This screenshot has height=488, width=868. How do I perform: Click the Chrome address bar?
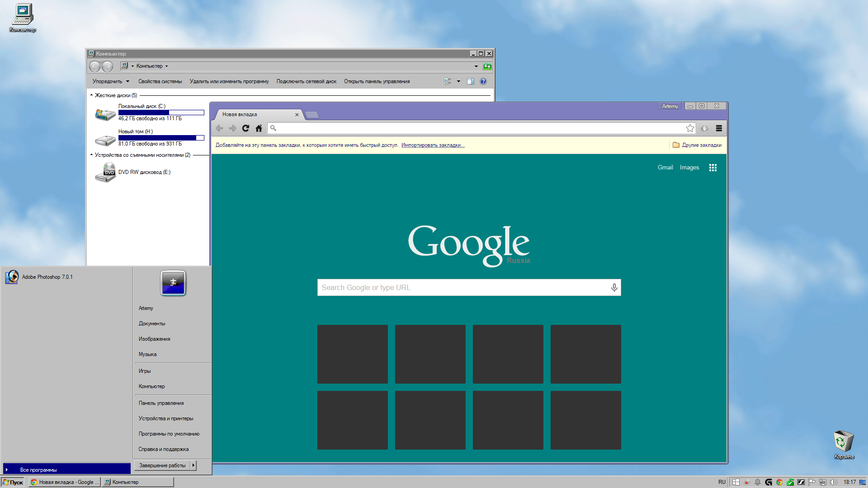pyautogui.click(x=482, y=128)
